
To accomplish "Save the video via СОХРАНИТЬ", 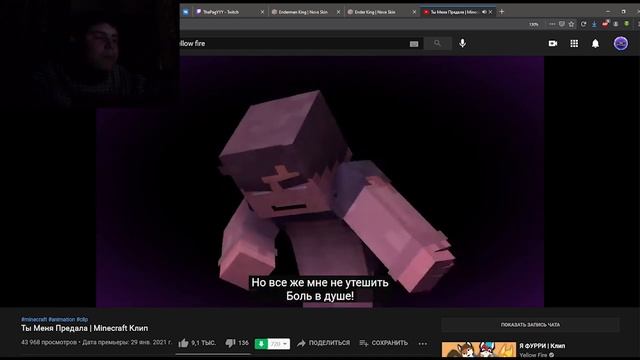I will click(x=384, y=343).
